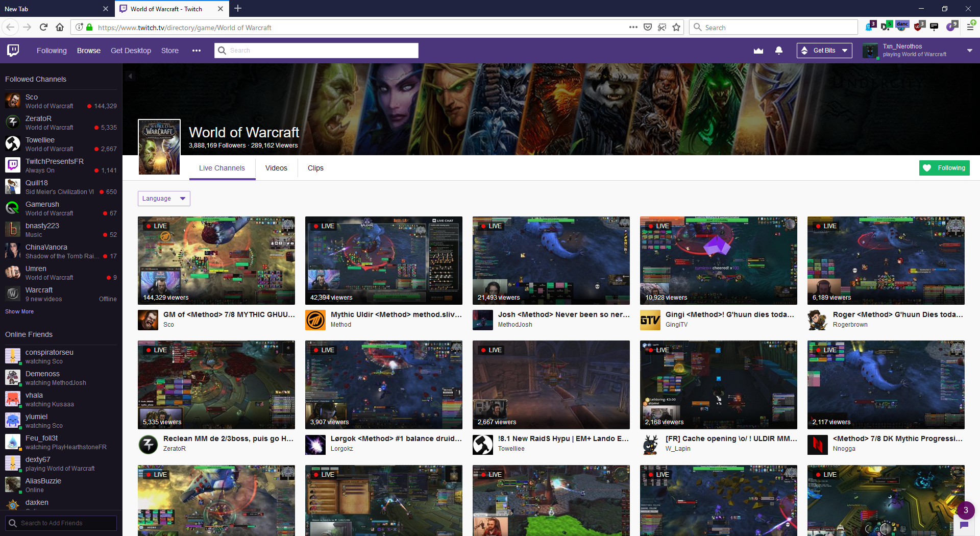Click TwitchPresentsFR channel avatar

click(13, 165)
